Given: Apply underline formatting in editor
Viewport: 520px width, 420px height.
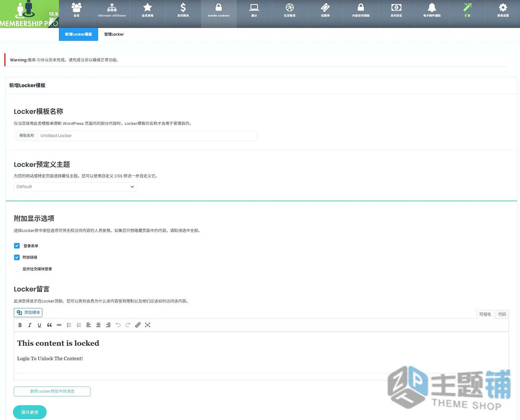Looking at the screenshot, I should (39, 325).
